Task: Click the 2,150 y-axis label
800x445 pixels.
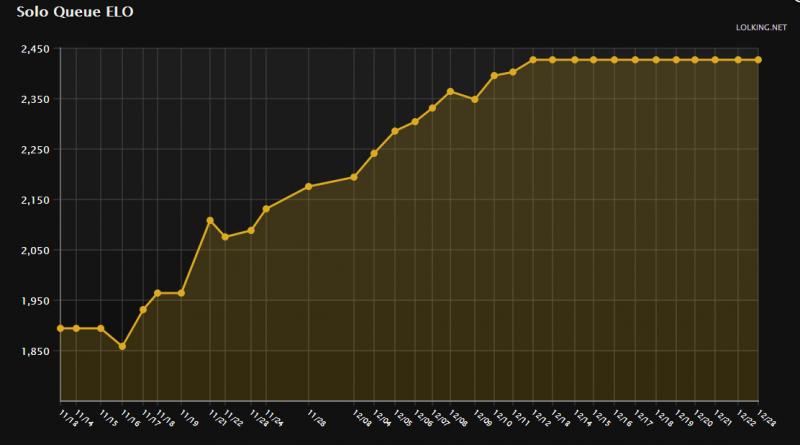Action: pyautogui.click(x=35, y=201)
